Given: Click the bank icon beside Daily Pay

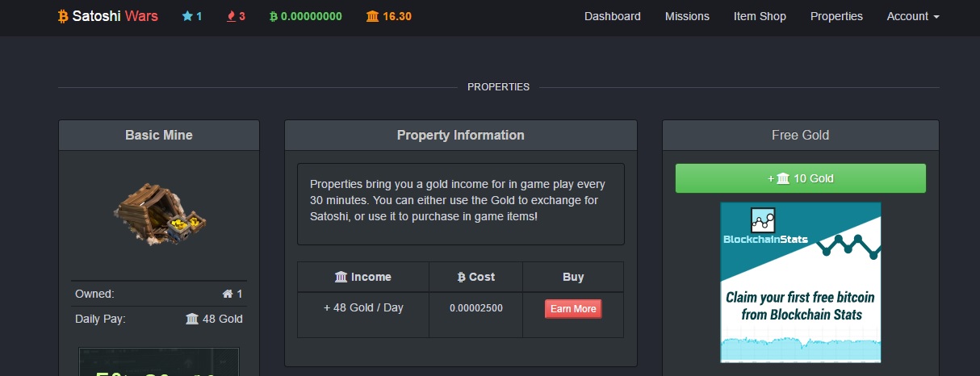Looking at the screenshot, I should pyautogui.click(x=192, y=319).
